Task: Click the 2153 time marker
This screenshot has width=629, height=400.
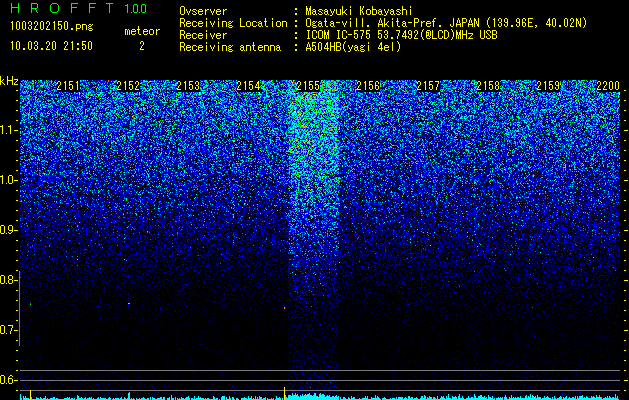Action: [x=188, y=86]
